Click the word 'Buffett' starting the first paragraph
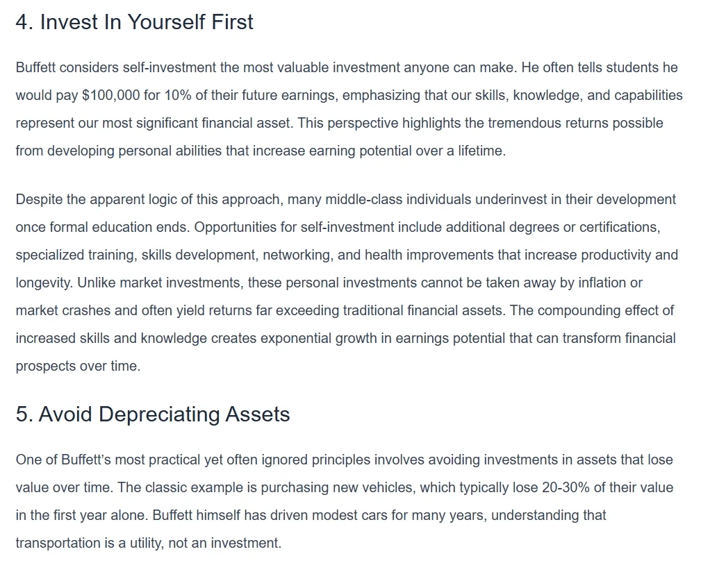The height and width of the screenshot is (588, 701). click(x=35, y=67)
